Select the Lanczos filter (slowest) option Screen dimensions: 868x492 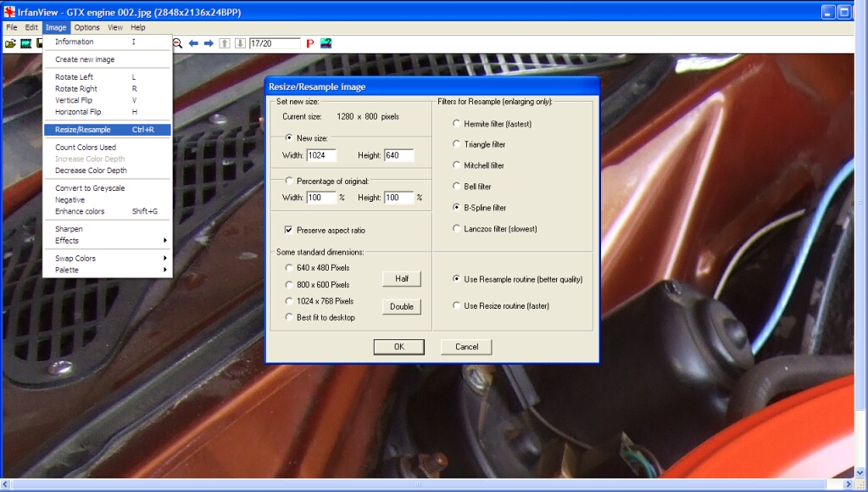[457, 228]
